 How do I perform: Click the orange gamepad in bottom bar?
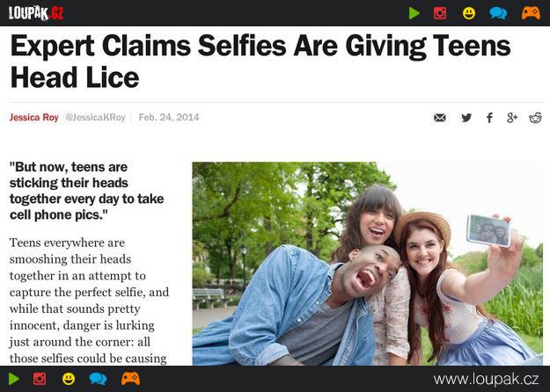point(130,379)
